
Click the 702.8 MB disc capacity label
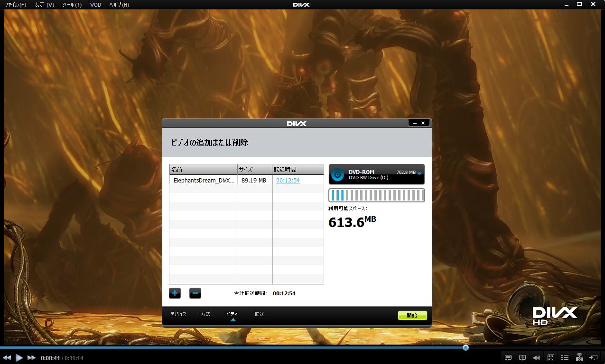pyautogui.click(x=406, y=173)
